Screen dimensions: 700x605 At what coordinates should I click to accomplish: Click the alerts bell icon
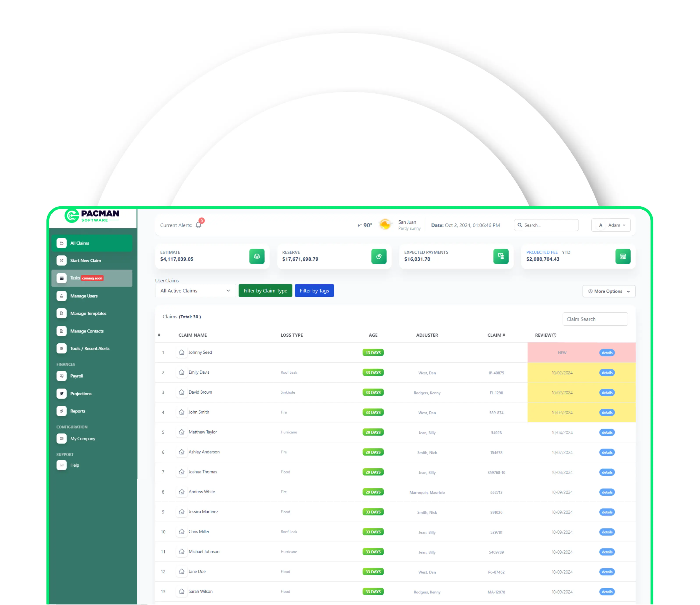click(199, 225)
